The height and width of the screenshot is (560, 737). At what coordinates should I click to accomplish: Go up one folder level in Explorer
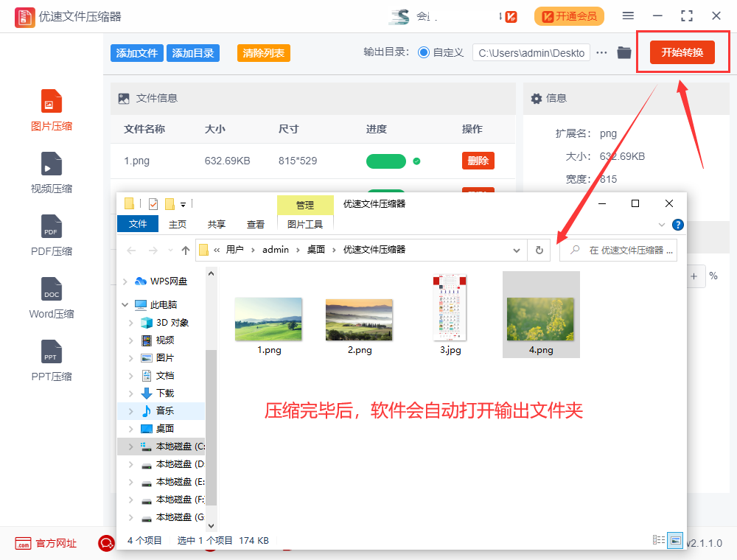tap(186, 250)
